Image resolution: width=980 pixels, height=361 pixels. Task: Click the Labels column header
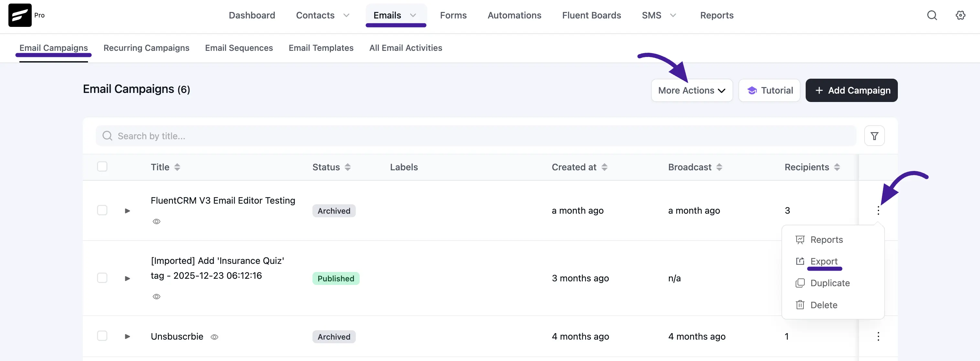pos(404,167)
